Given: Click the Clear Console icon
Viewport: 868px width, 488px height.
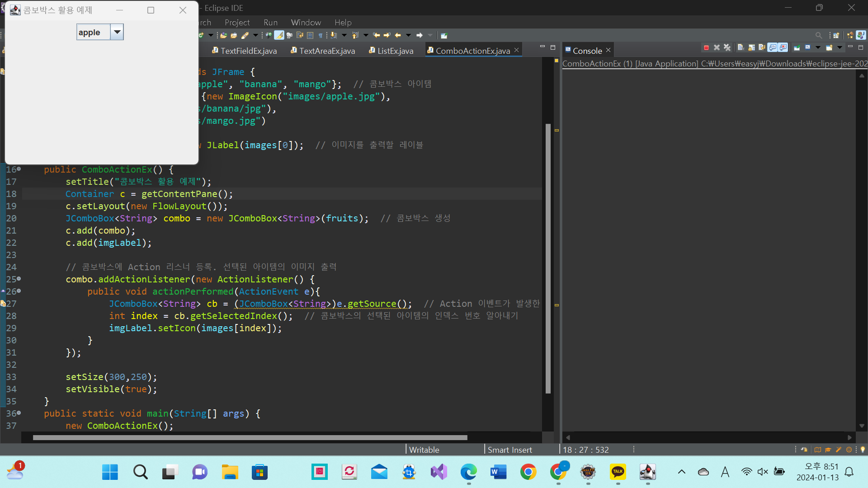Looking at the screenshot, I should (x=741, y=47).
